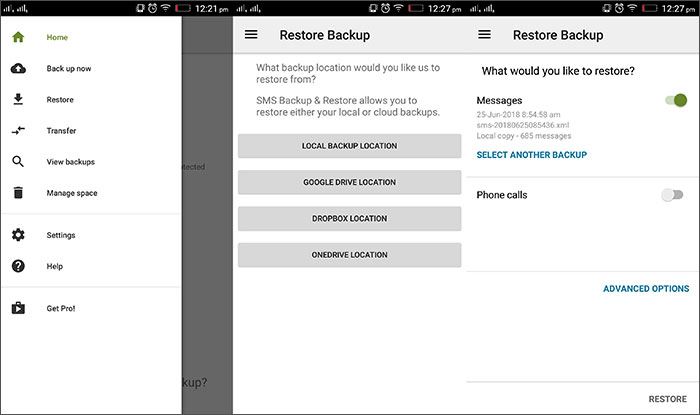Open hamburger menu on What would you like to restore screen
This screenshot has height=415, width=700.
(484, 34)
